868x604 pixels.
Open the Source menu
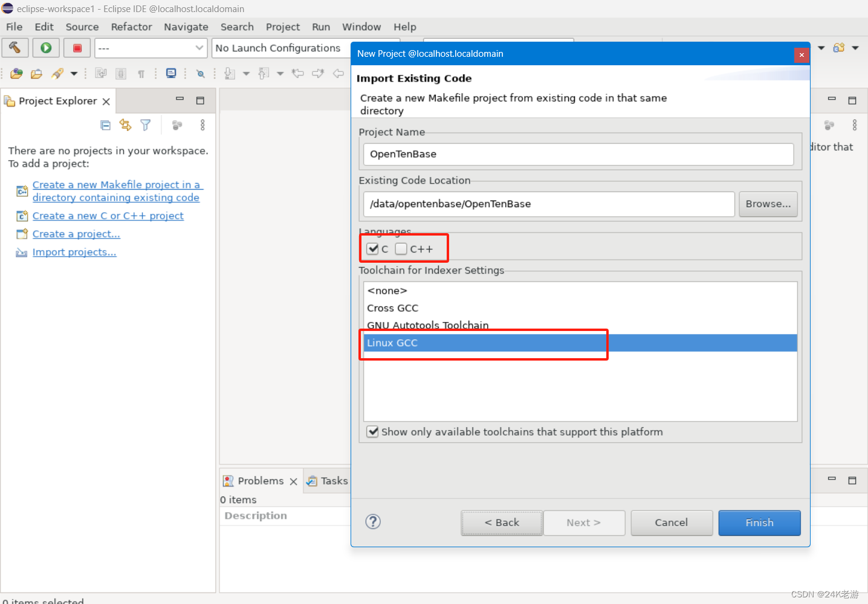(82, 27)
